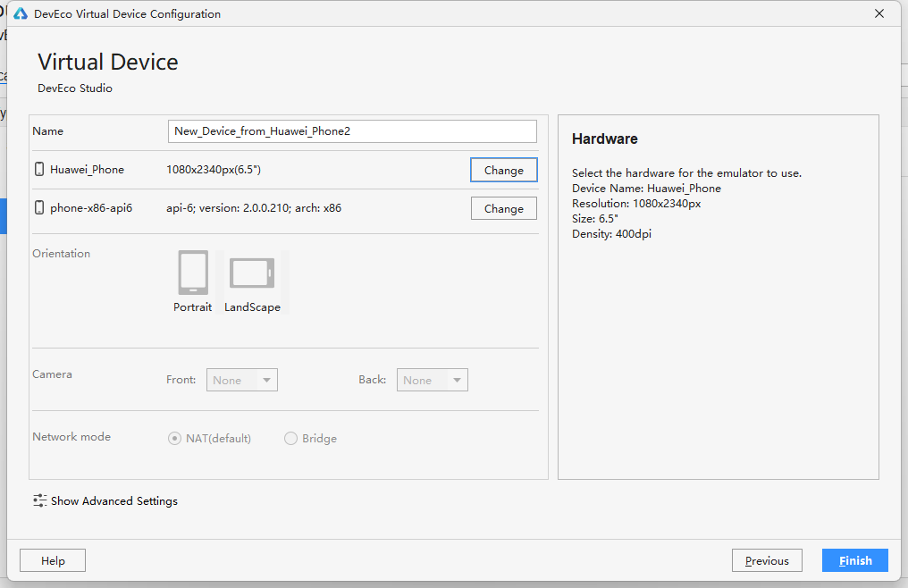This screenshot has height=588, width=908.
Task: Open the Front camera dropdown
Action: tap(242, 380)
